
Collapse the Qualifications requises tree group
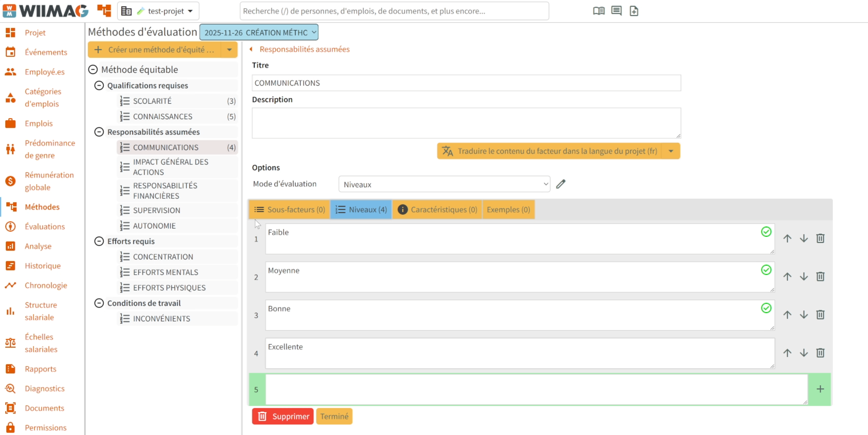pyautogui.click(x=99, y=86)
